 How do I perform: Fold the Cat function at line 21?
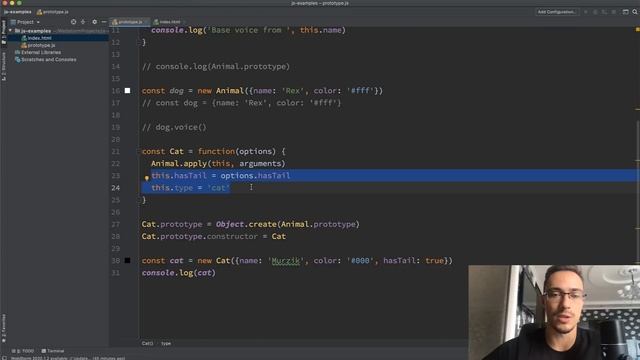point(138,151)
